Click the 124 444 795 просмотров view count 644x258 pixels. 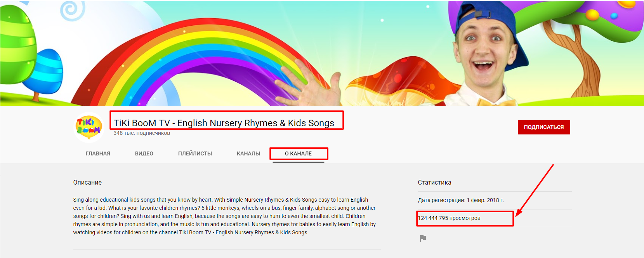tap(449, 218)
